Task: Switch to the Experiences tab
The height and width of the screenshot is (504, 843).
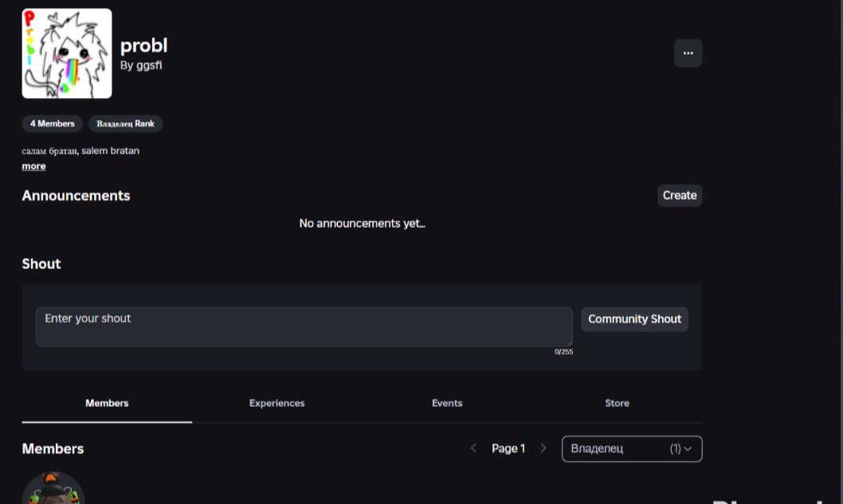Action: pyautogui.click(x=276, y=403)
